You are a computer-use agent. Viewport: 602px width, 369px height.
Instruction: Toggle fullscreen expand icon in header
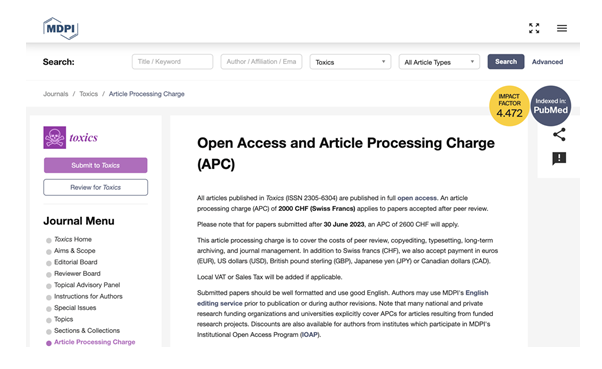click(534, 28)
